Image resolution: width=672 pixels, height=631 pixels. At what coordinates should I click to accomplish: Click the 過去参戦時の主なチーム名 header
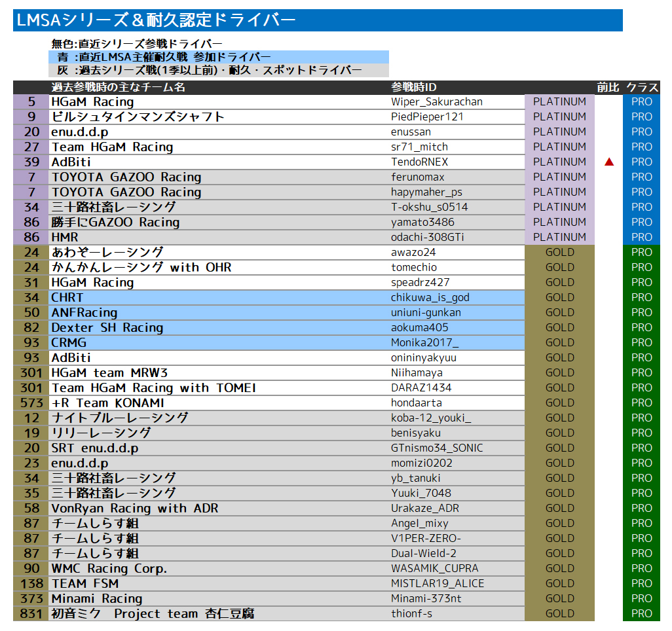tap(119, 87)
